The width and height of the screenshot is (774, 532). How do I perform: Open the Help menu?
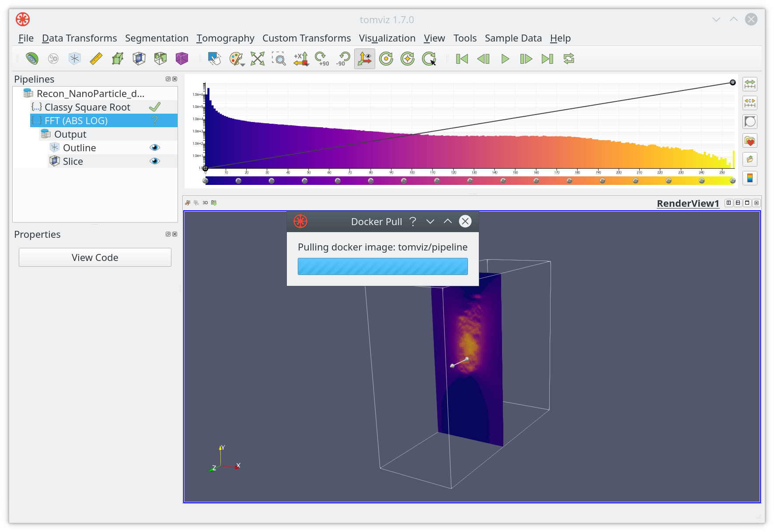[x=560, y=38]
